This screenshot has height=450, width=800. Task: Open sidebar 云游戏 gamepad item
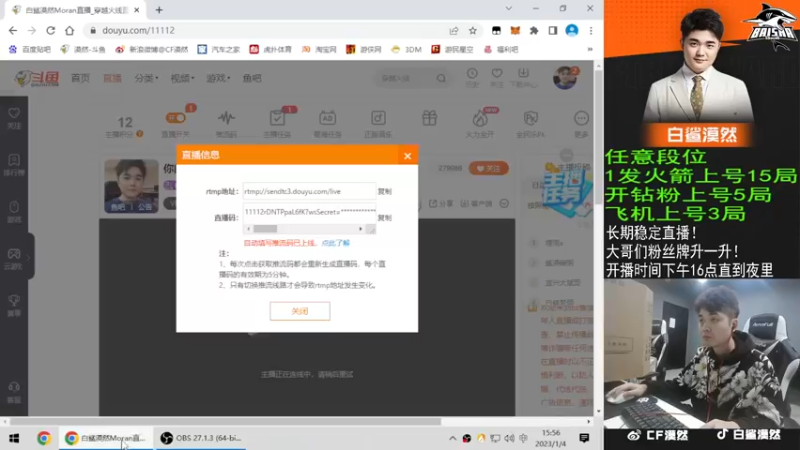click(x=14, y=259)
